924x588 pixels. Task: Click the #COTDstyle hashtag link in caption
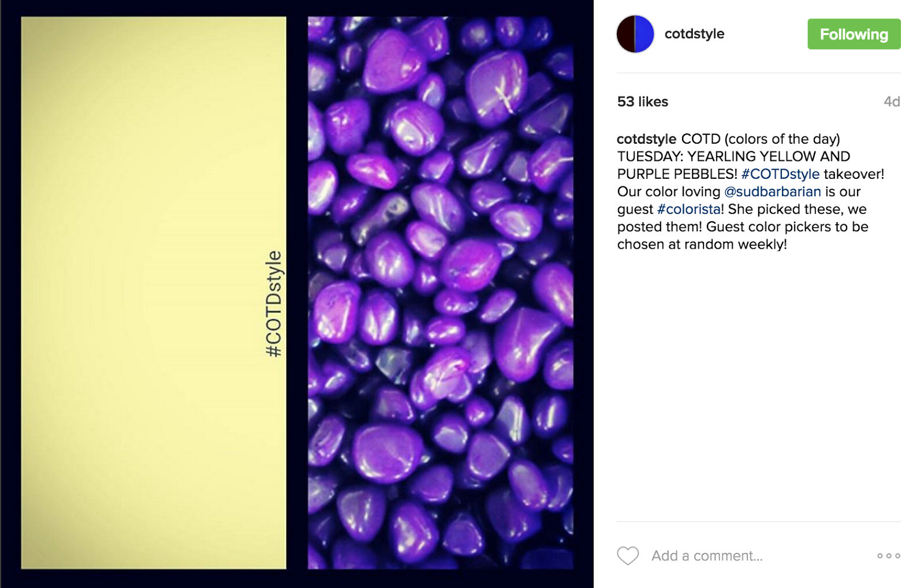pos(780,174)
